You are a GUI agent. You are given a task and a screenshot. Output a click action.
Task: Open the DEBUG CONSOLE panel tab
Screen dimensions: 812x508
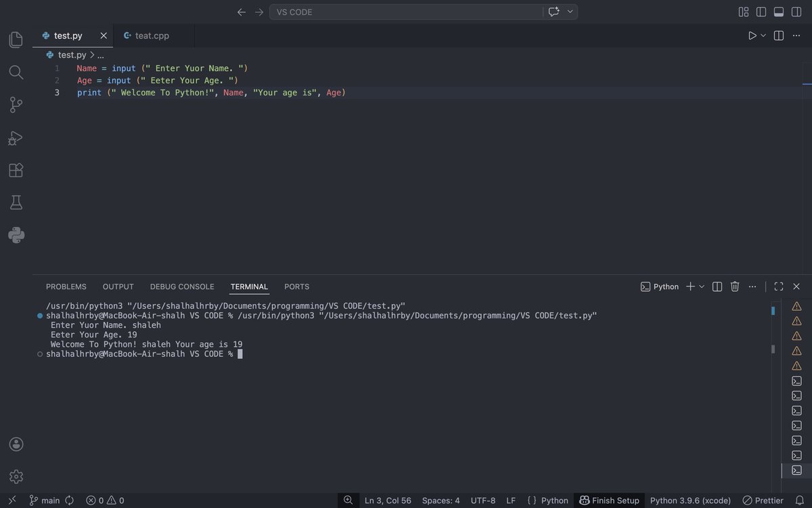pyautogui.click(x=182, y=287)
